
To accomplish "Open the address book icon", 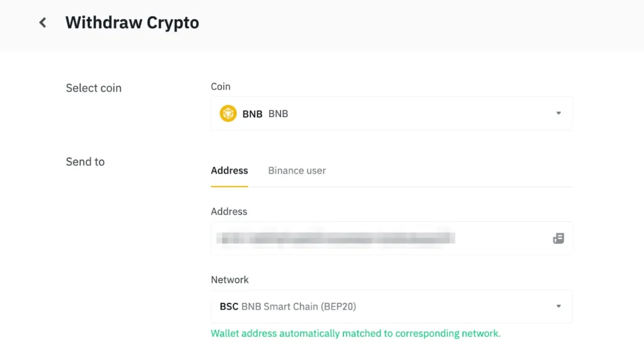I will [558, 239].
